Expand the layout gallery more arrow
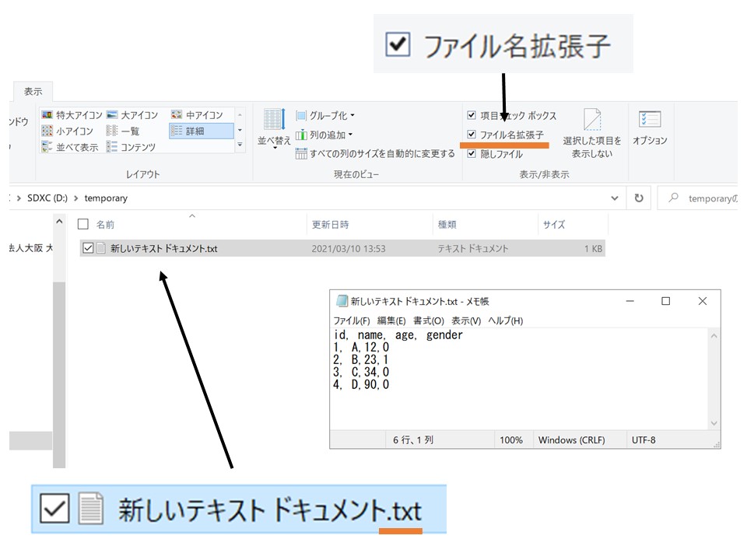 [x=240, y=145]
